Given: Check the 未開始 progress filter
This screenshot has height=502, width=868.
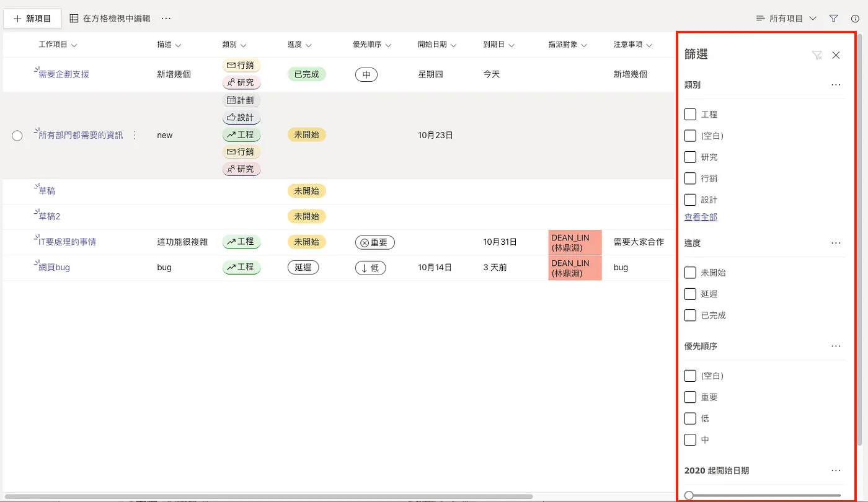Looking at the screenshot, I should [690, 273].
